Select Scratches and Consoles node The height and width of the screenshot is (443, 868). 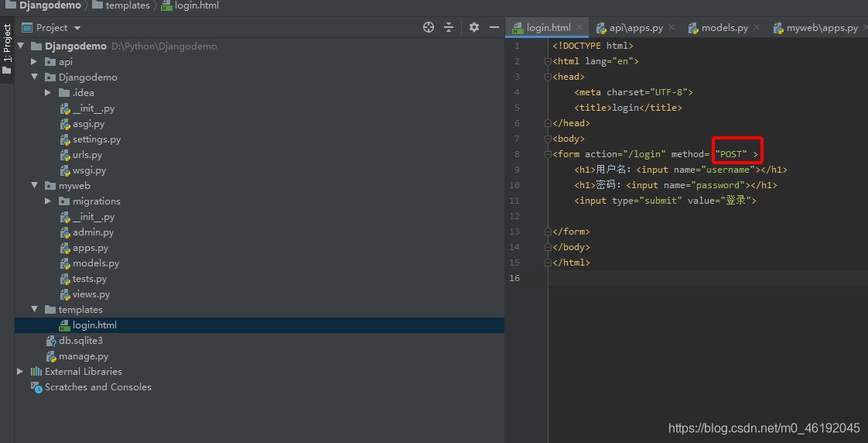point(98,387)
